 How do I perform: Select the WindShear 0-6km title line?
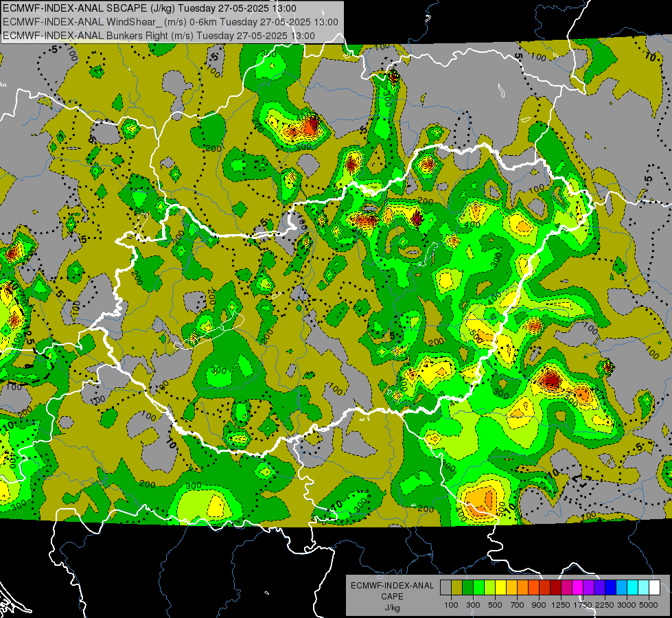[170, 22]
